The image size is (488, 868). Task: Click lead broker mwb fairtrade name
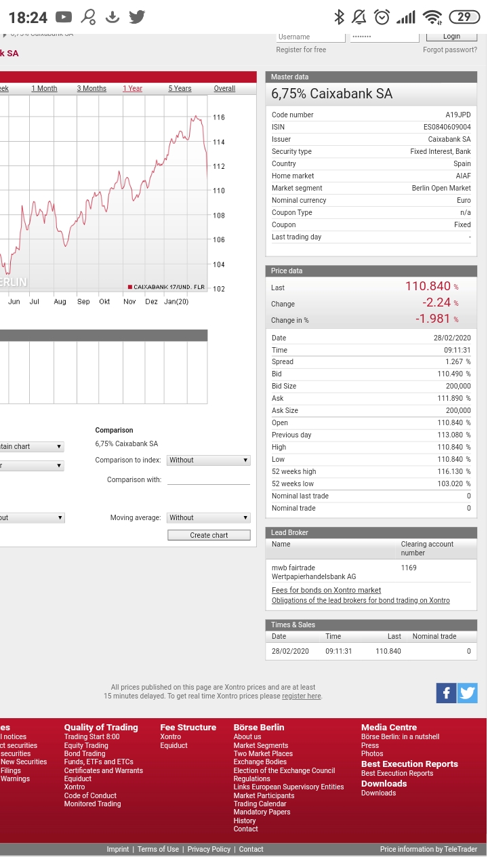314,572
